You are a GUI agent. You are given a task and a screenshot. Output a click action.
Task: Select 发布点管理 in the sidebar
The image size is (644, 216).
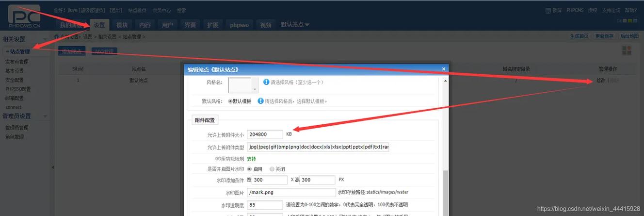click(x=17, y=62)
